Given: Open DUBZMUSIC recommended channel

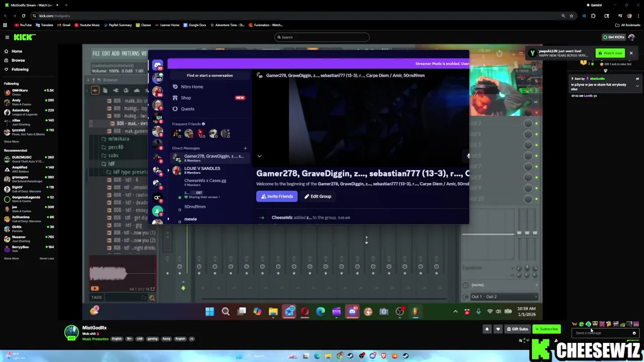Looking at the screenshot, I should coord(29,159).
